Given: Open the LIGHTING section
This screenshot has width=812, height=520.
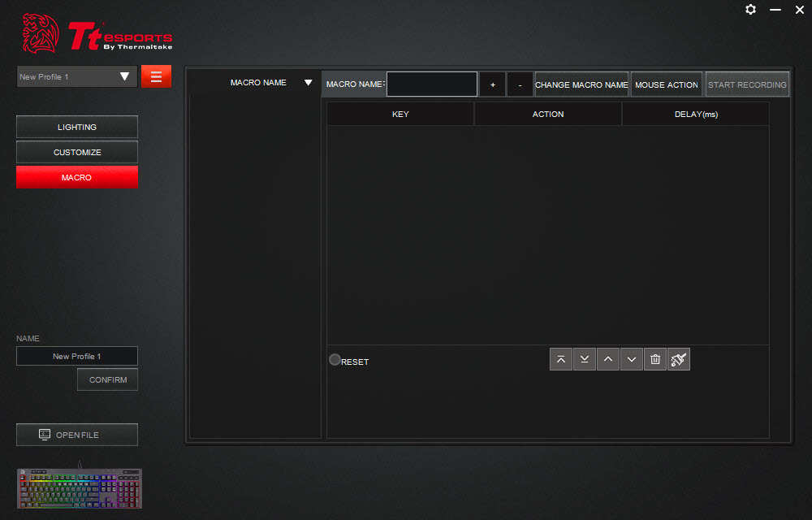Looking at the screenshot, I should tap(77, 127).
